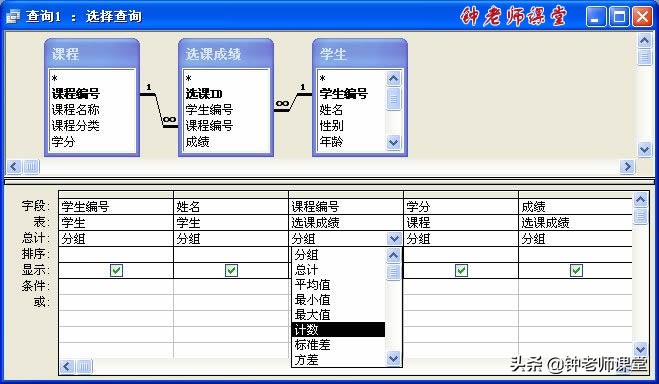Toggle the 显示 checkbox for 成绩 column
Viewport: 659px width, 384px height.
(576, 270)
